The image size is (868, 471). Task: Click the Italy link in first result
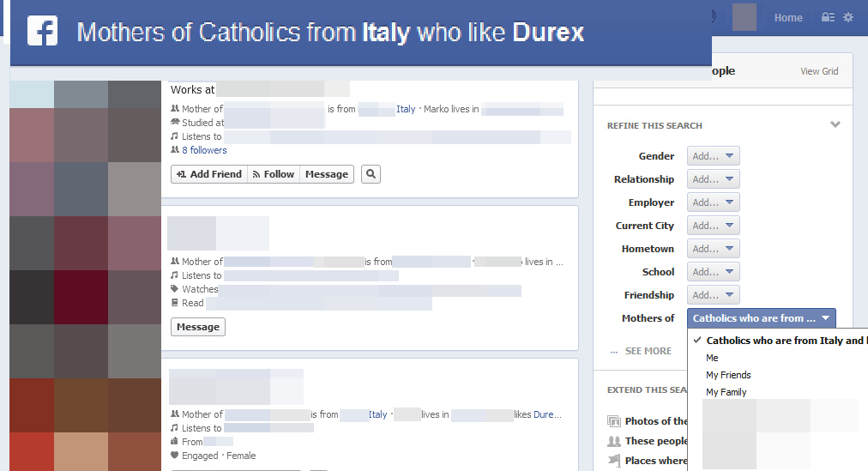click(406, 109)
